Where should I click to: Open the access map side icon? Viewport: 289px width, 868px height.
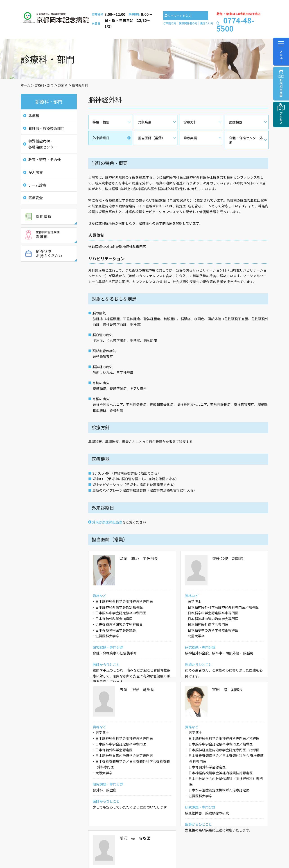tap(281, 107)
